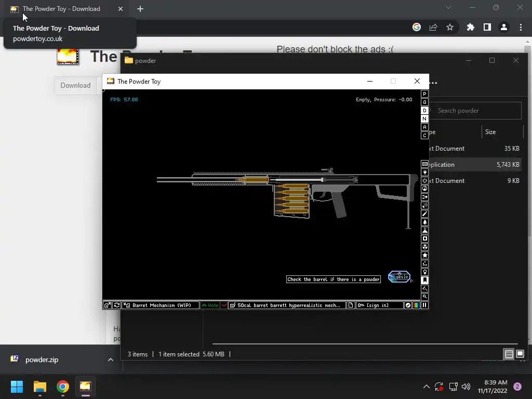Open the Decoration tools brush icon
Viewport: 532px width, 399px height.
click(x=424, y=288)
